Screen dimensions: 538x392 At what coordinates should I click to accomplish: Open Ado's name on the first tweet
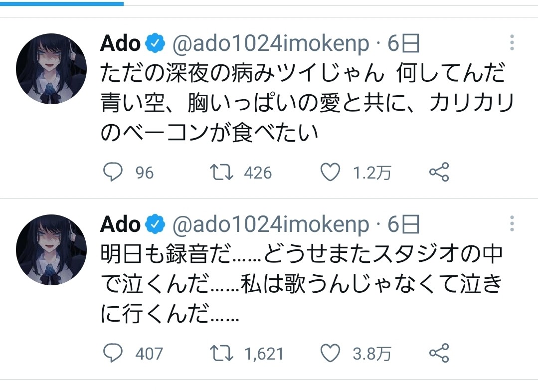click(120, 44)
